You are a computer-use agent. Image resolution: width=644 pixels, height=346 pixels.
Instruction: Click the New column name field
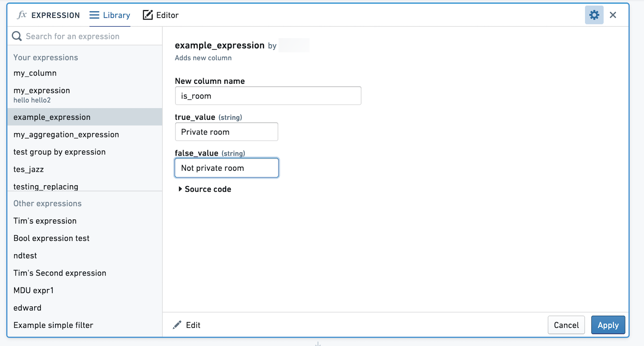[x=268, y=96]
